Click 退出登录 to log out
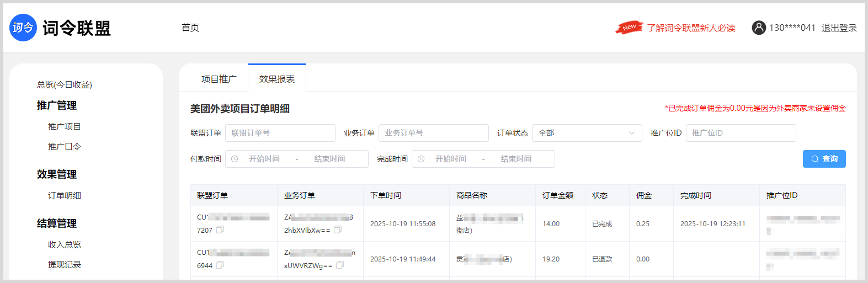Screen dimensions: 868x283 [839, 28]
